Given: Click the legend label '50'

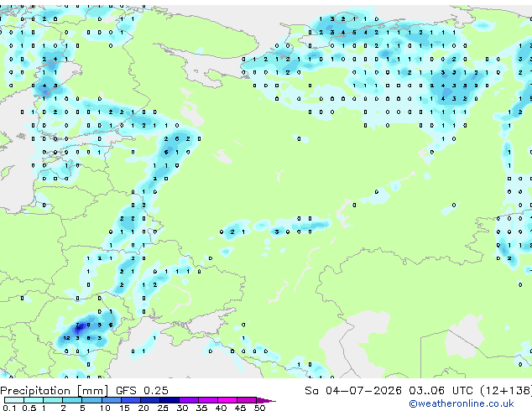Looking at the screenshot, I should [x=259, y=408].
